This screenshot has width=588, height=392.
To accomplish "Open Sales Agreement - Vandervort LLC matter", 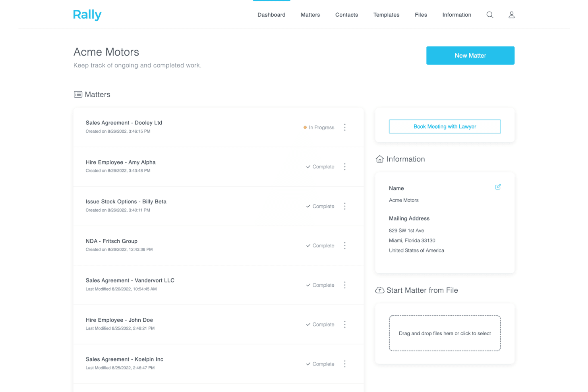I will click(x=130, y=280).
